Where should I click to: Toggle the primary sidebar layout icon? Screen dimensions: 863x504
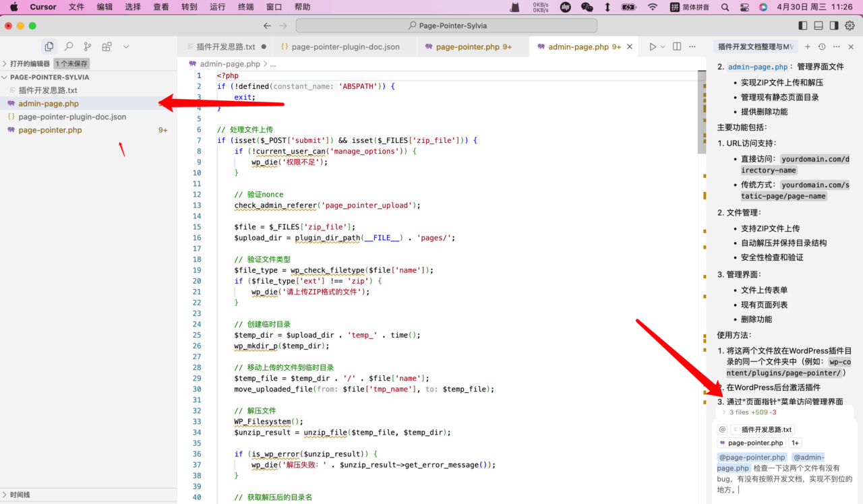point(802,26)
